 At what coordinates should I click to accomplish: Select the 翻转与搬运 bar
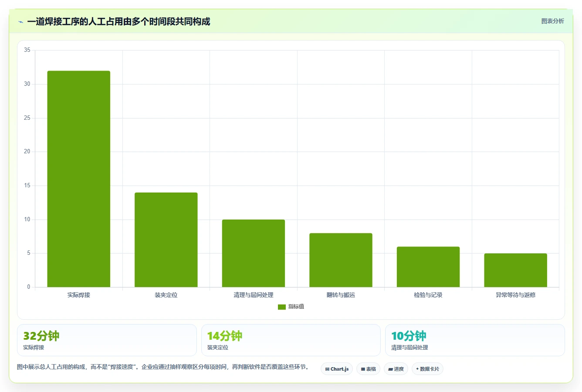(x=341, y=260)
